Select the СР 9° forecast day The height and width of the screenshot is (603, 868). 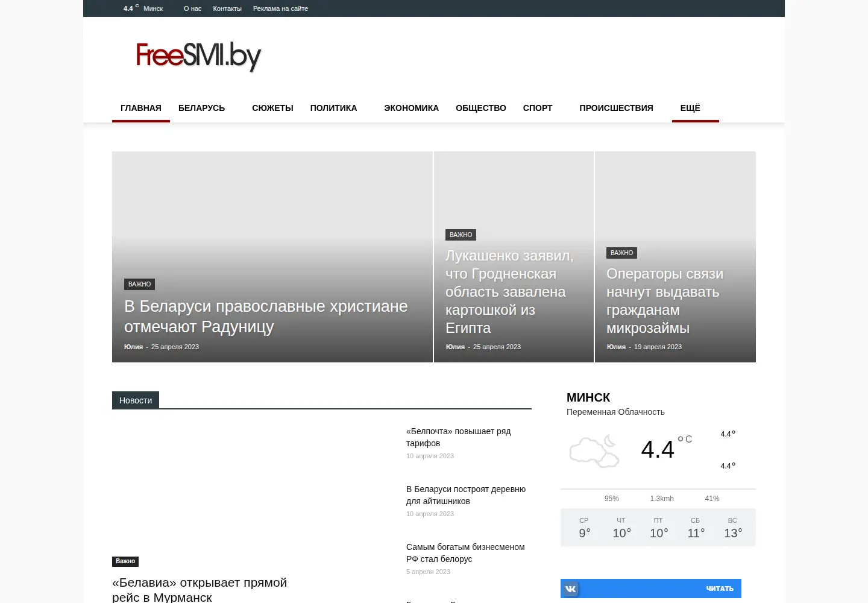click(x=584, y=528)
